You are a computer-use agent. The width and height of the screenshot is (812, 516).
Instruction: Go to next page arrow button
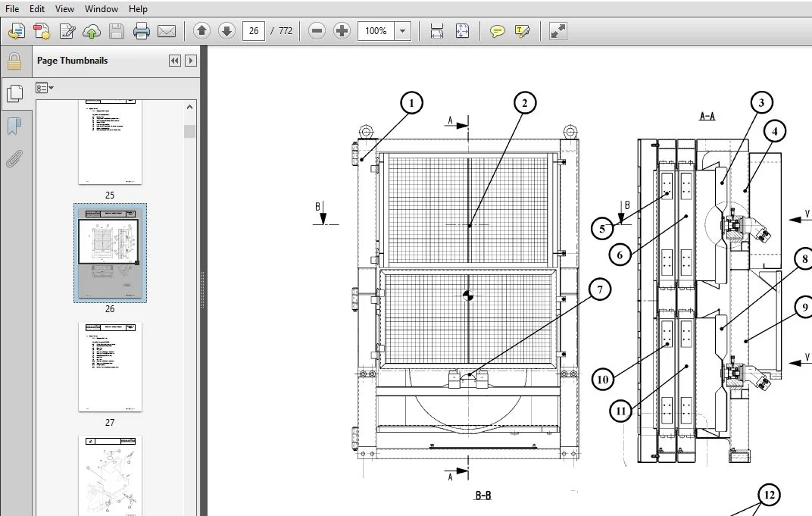(x=226, y=31)
